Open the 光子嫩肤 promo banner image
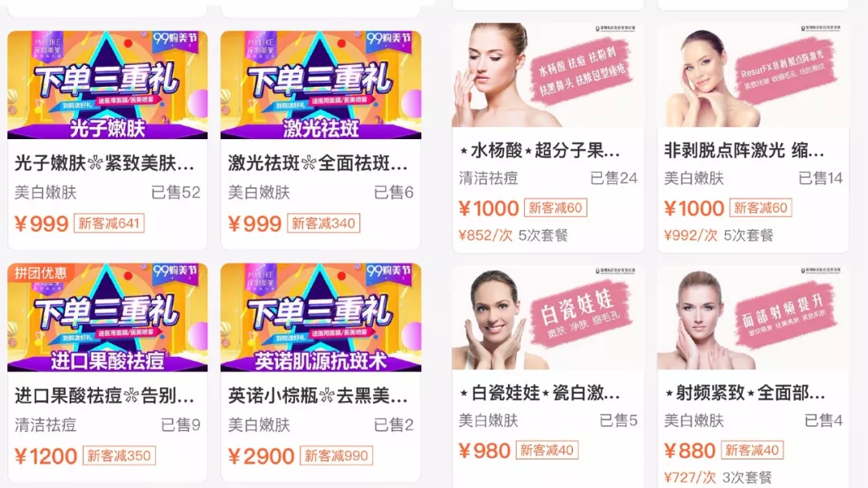868x488 pixels. [x=108, y=84]
